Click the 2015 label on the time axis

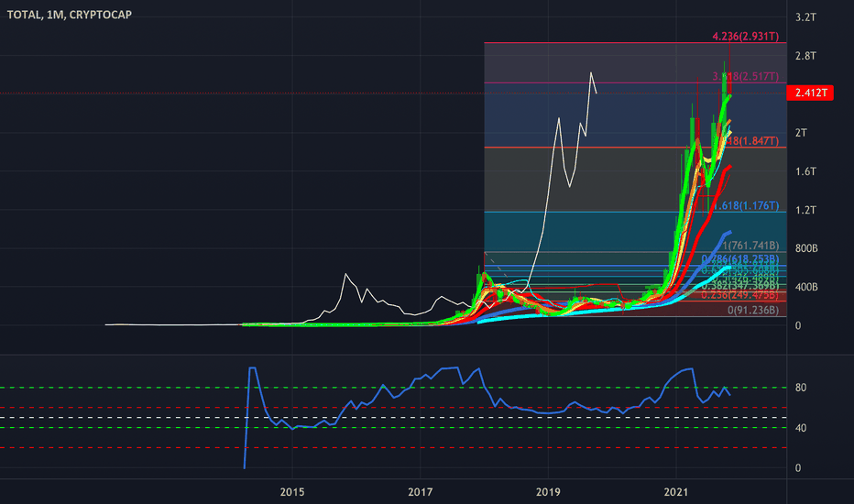292,492
